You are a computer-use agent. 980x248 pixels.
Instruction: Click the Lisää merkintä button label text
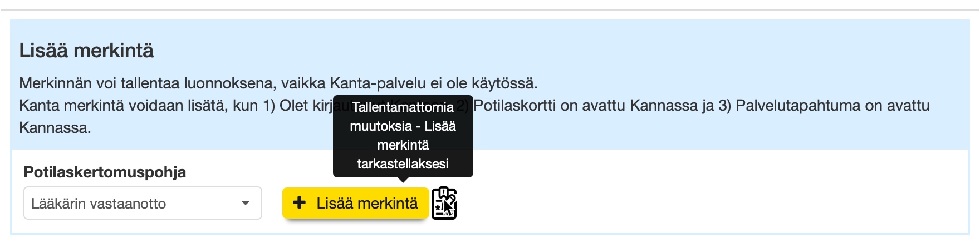[x=367, y=204]
